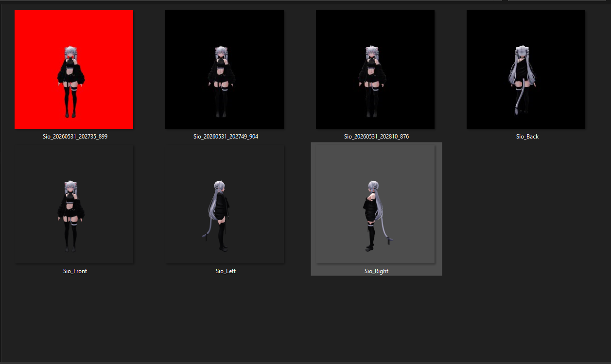Click the highlighted Sio_Right thumbnail
The width and height of the screenshot is (611, 364).
tap(375, 204)
